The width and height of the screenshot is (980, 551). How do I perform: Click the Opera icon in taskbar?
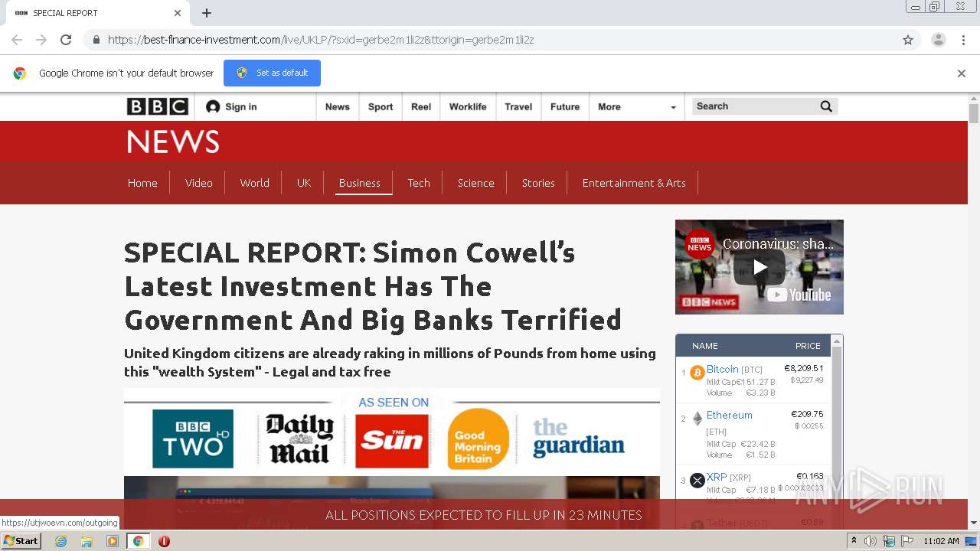click(164, 541)
